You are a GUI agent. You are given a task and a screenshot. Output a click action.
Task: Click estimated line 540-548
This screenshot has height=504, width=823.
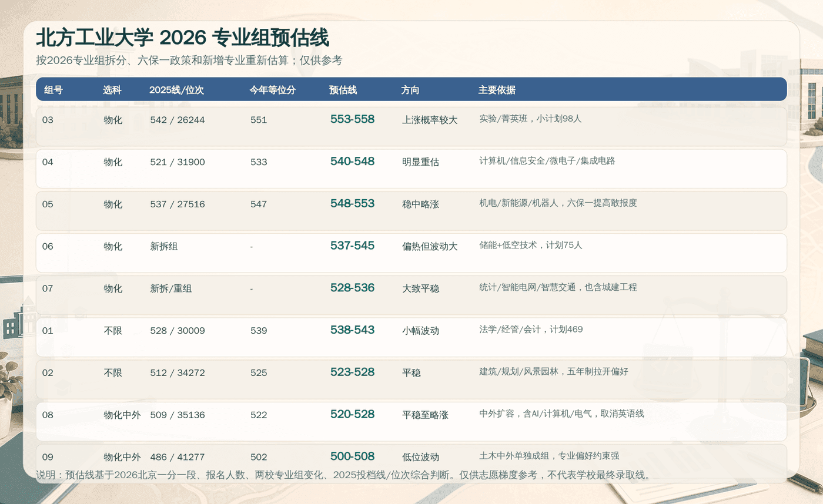click(x=352, y=162)
